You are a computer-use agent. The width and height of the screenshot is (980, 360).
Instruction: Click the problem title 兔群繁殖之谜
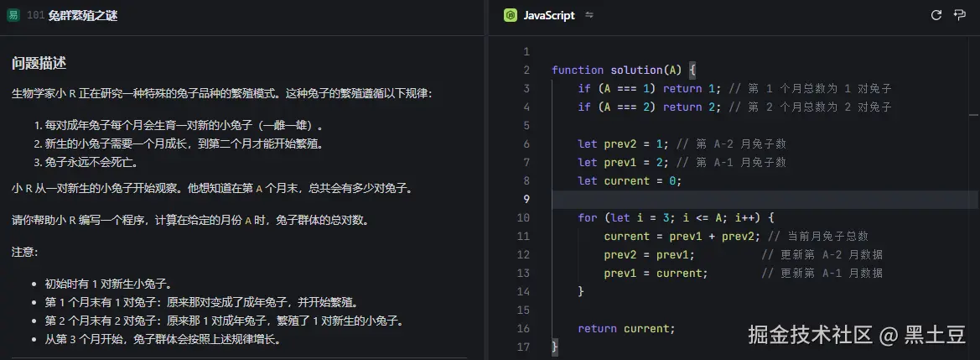click(x=82, y=16)
